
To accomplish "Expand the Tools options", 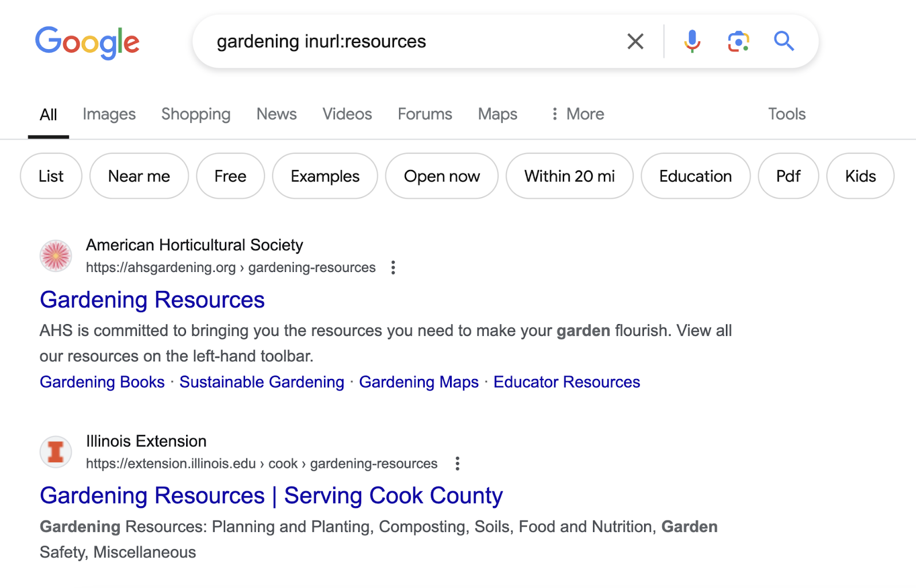I will (787, 114).
